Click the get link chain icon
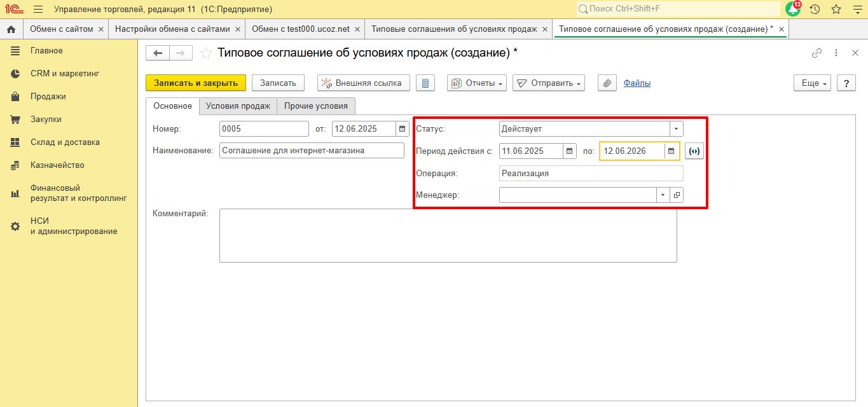The height and width of the screenshot is (407, 868). pyautogui.click(x=816, y=53)
